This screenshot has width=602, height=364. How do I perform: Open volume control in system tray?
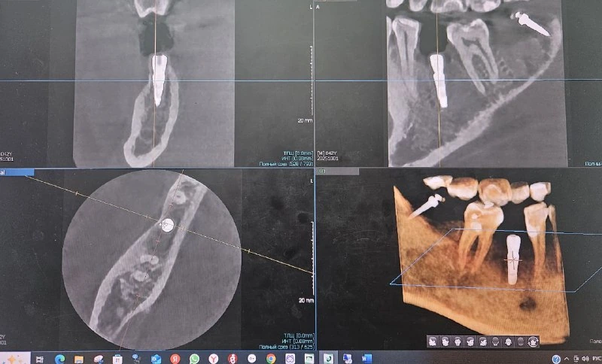pos(585,359)
